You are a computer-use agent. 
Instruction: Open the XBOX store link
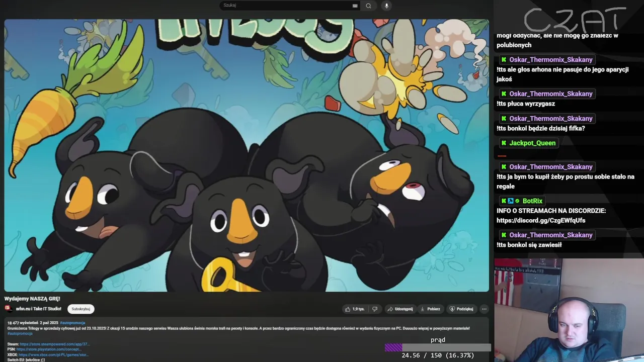(x=54, y=354)
